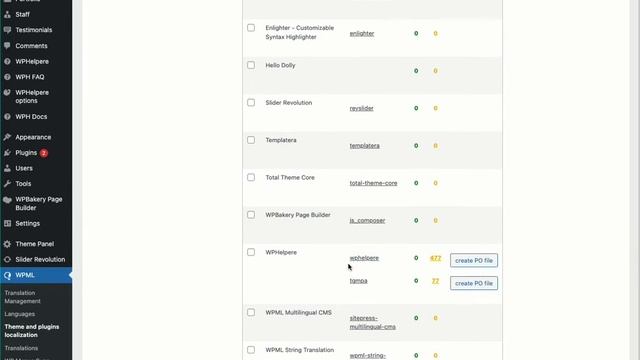640x360 pixels.
Task: Click the WPH Docs icon
Action: click(x=7, y=116)
